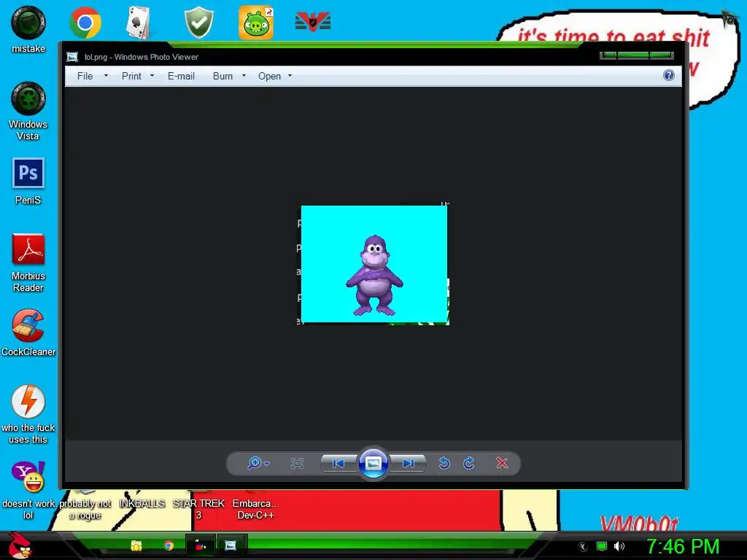This screenshot has width=747, height=560.
Task: Open the 'Morbius Reader' PDF icon
Action: [x=28, y=262]
